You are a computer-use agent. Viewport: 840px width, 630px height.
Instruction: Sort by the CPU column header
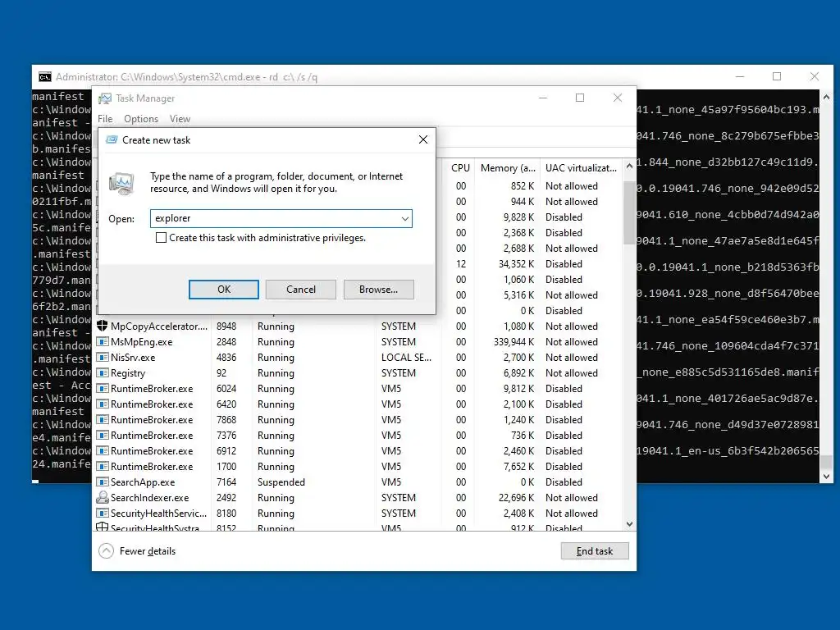coord(460,167)
